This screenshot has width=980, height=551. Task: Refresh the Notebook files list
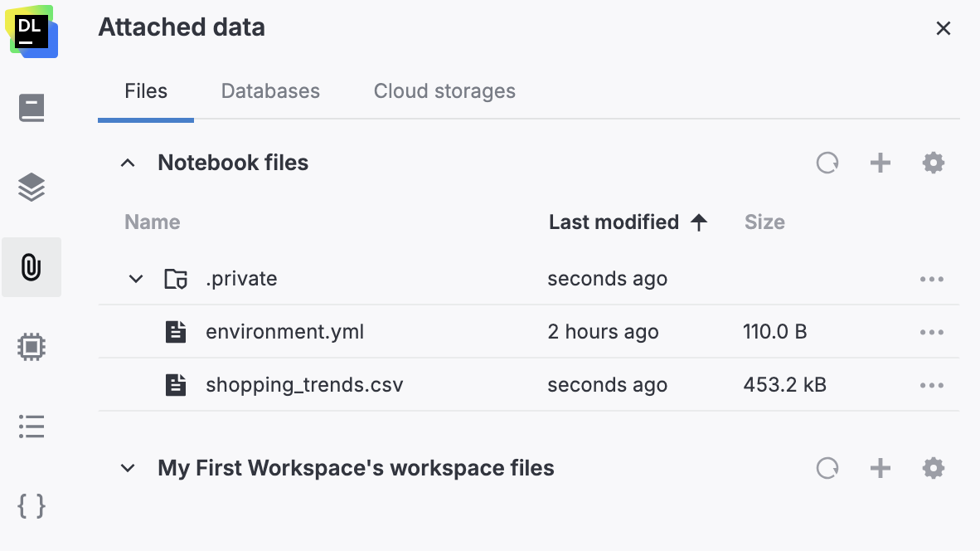pyautogui.click(x=827, y=163)
